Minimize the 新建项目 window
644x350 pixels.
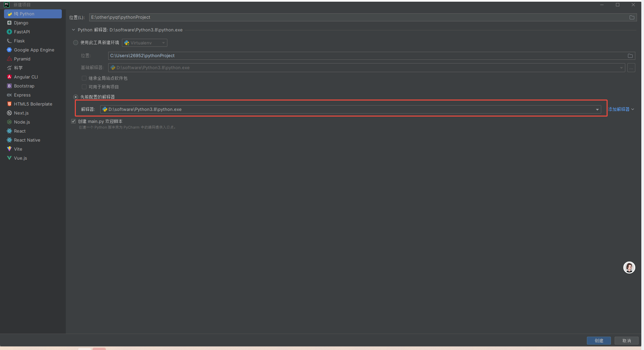click(x=602, y=5)
